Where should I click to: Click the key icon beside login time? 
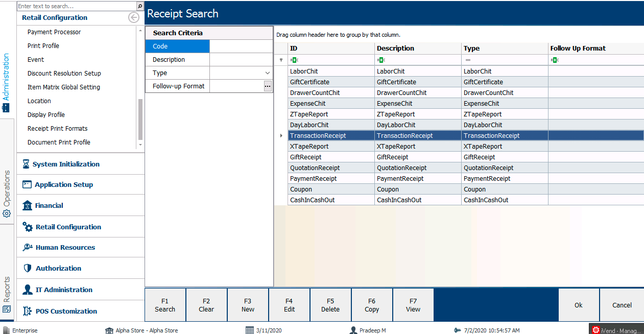(457, 330)
